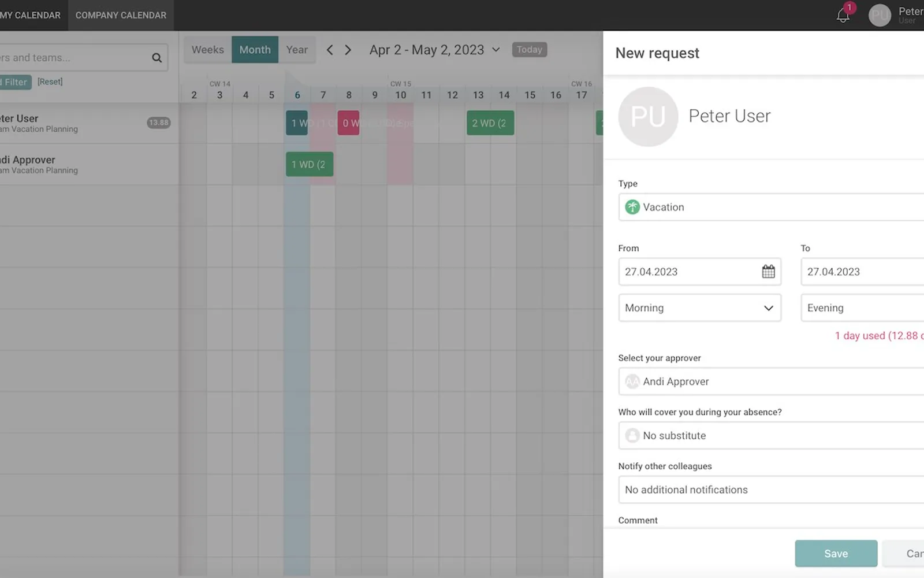This screenshot has width=924, height=578.
Task: Click the Filter button
Action: pos(15,82)
